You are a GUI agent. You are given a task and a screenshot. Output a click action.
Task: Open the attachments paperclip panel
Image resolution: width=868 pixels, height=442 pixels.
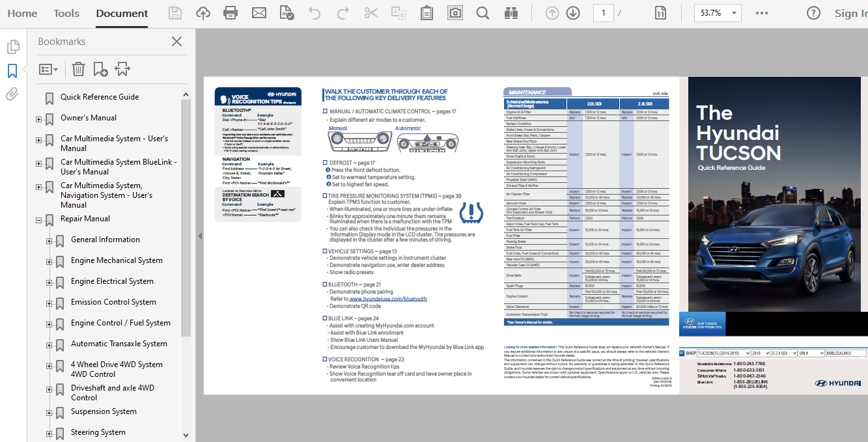click(x=12, y=94)
